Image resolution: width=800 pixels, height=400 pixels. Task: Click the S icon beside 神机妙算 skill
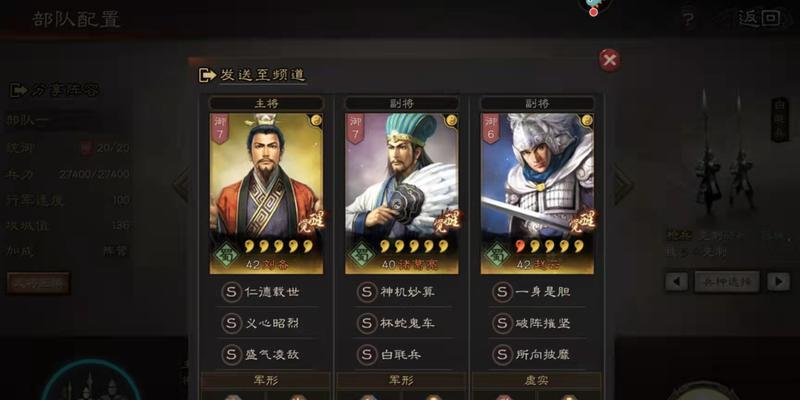366,292
